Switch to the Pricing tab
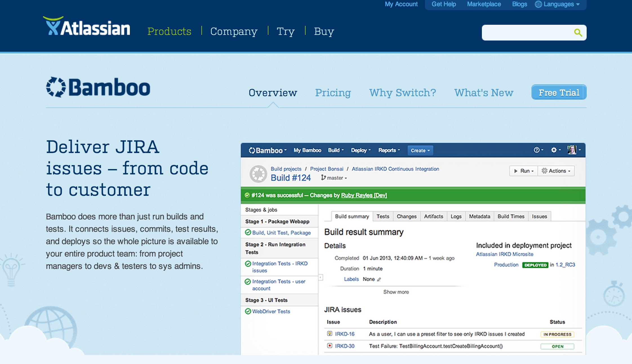Screen dimensions: 632x364 point(333,93)
